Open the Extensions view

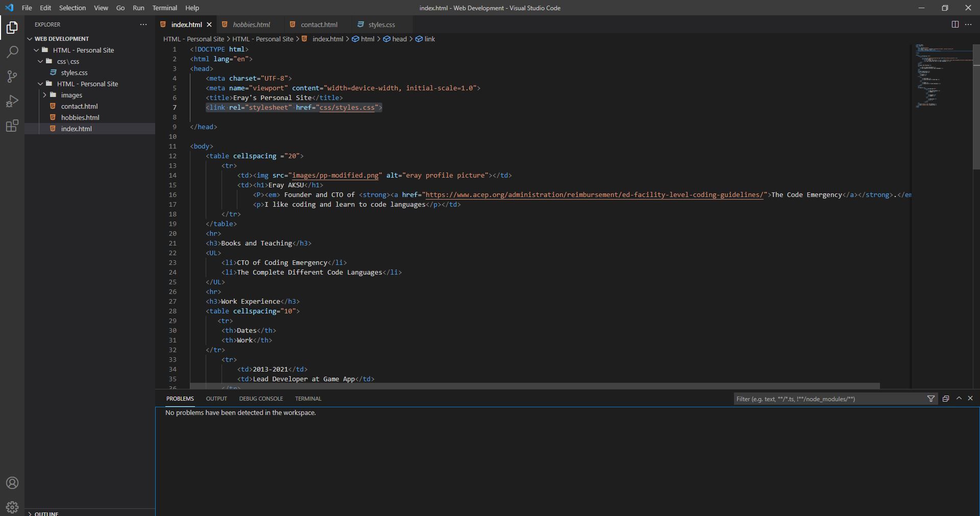tap(12, 126)
